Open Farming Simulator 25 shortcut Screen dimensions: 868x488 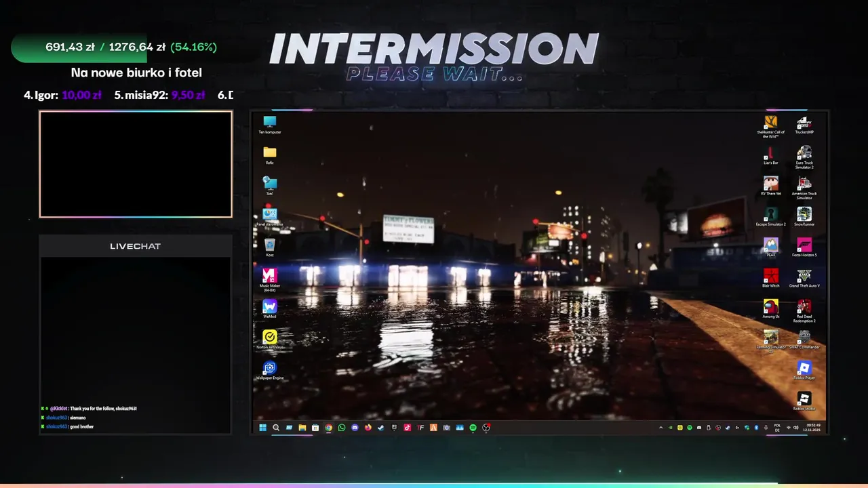pos(770,342)
